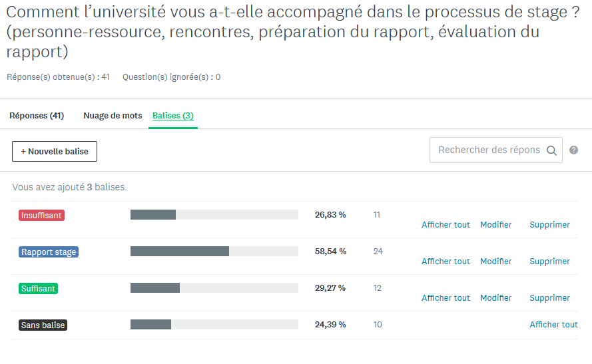592x364 pixels.
Task: Click the blue Rapport stage tag
Action: point(49,252)
